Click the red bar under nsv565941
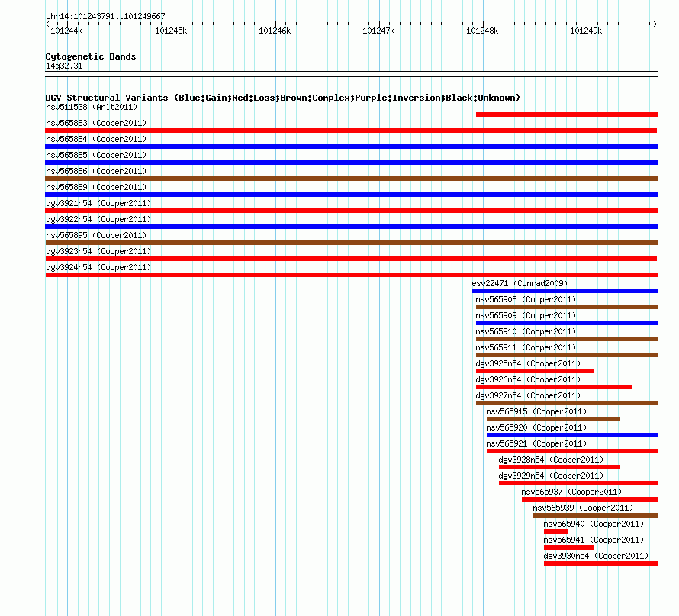The height and width of the screenshot is (616, 679). 568,547
